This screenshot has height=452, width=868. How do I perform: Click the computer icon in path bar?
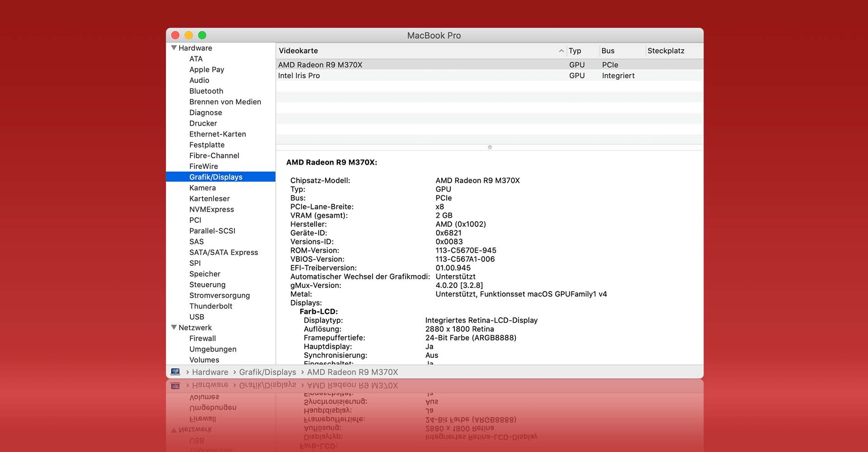(x=175, y=372)
